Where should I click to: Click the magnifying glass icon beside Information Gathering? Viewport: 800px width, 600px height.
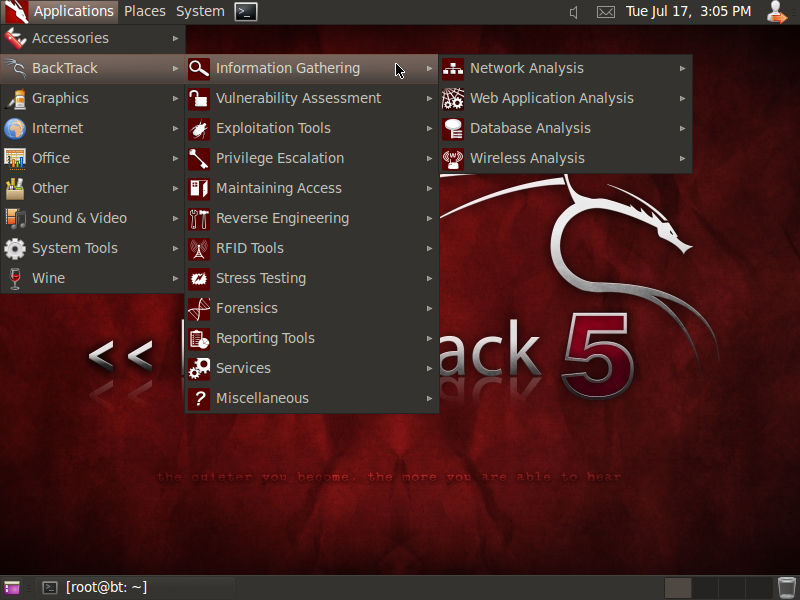tap(199, 68)
